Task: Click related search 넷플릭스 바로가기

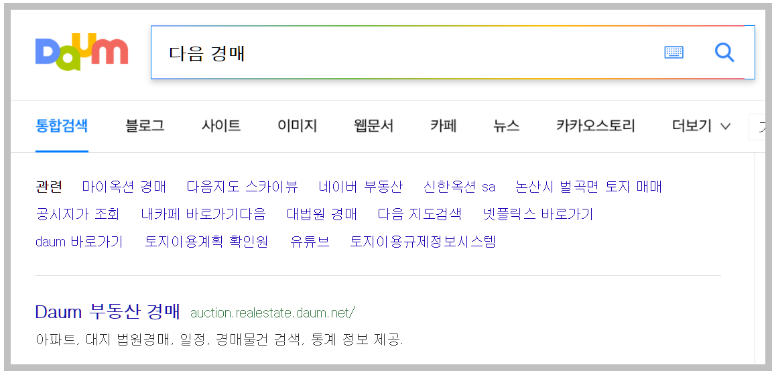Action: click(x=538, y=214)
